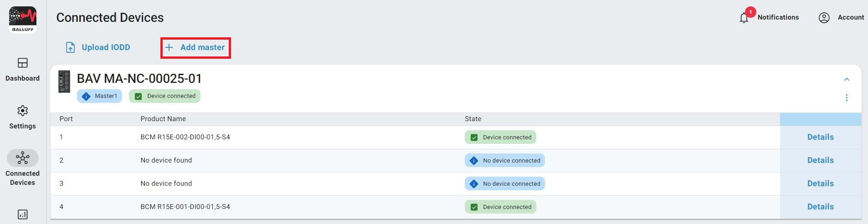The image size is (868, 224).
Task: Collapse the BAV MA-NC-00025-01 panel
Action: pos(847,80)
